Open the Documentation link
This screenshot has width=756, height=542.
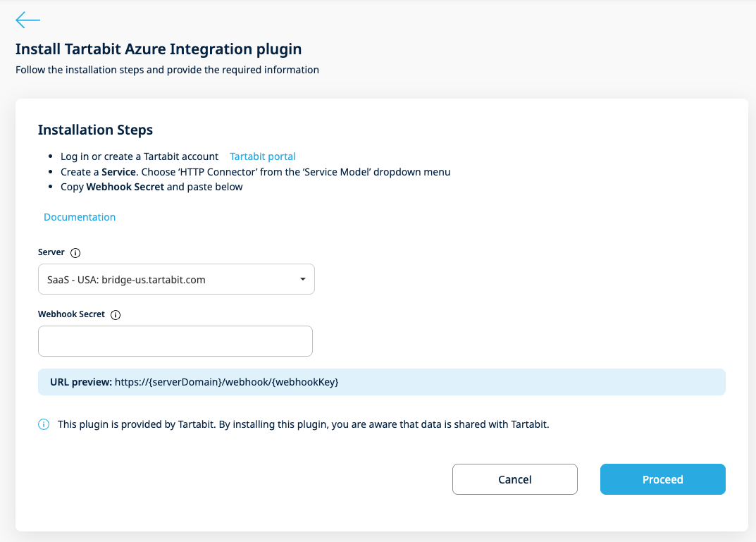80,217
